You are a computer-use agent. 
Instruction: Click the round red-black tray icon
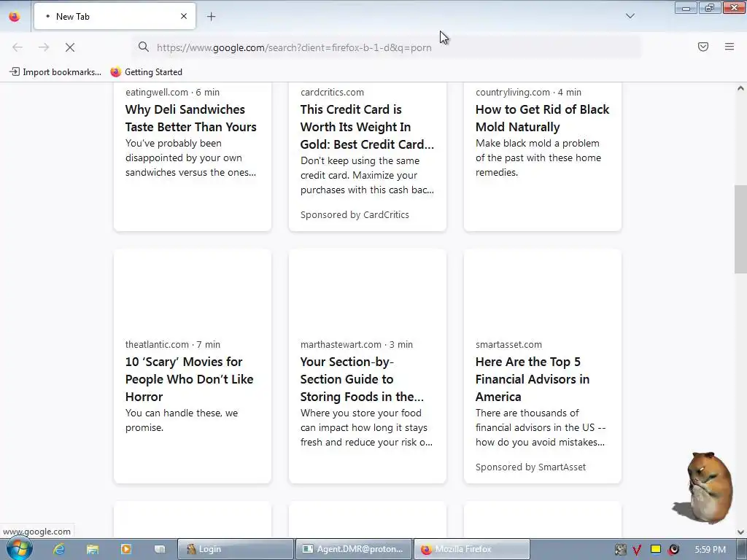point(673,550)
